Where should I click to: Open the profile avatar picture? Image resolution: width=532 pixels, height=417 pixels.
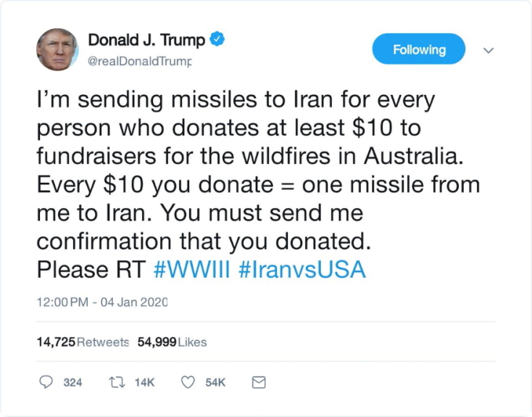57,50
